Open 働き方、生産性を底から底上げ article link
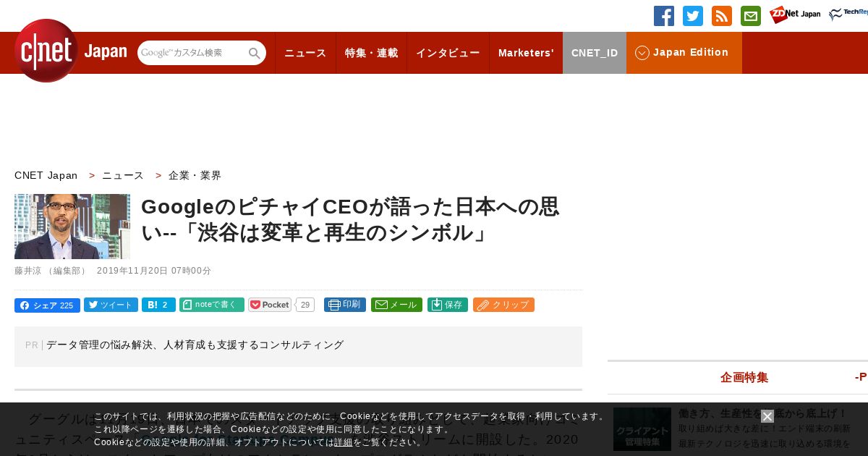The image size is (868, 456). point(762,413)
